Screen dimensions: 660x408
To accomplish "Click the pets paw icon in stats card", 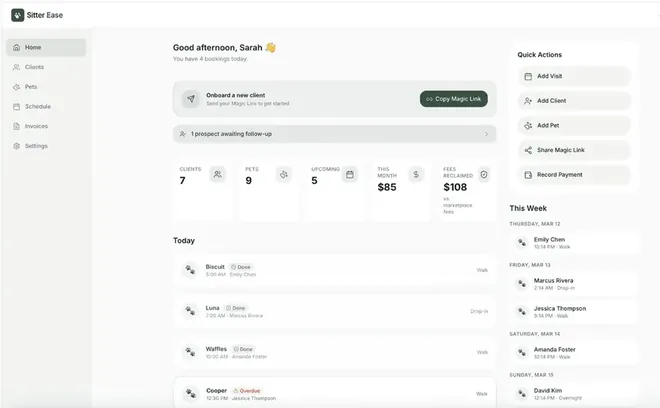I will coord(284,174).
